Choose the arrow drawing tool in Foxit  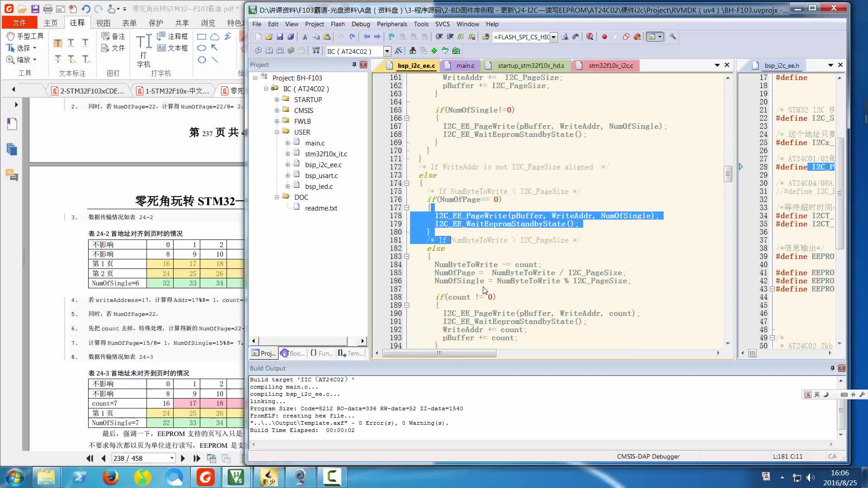215,48
